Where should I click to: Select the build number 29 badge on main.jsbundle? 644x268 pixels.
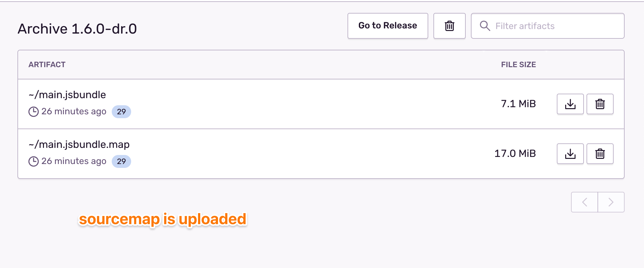(121, 112)
